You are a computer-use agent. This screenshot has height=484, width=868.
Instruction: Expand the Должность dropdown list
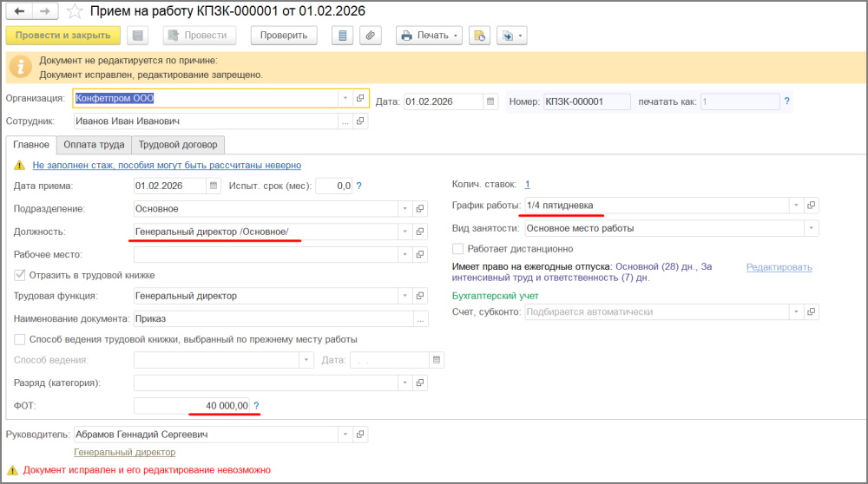pyautogui.click(x=404, y=232)
